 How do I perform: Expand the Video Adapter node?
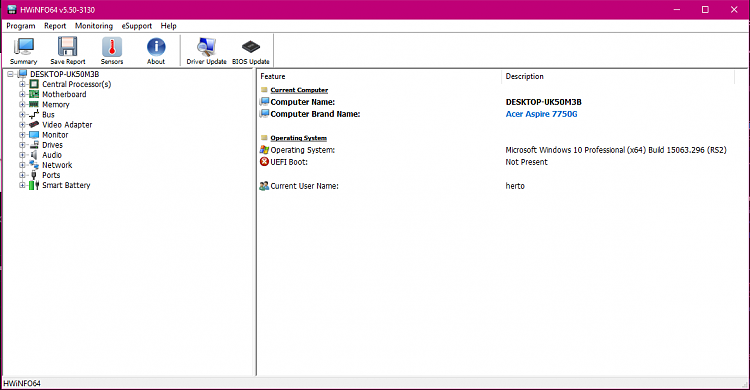tap(22, 124)
